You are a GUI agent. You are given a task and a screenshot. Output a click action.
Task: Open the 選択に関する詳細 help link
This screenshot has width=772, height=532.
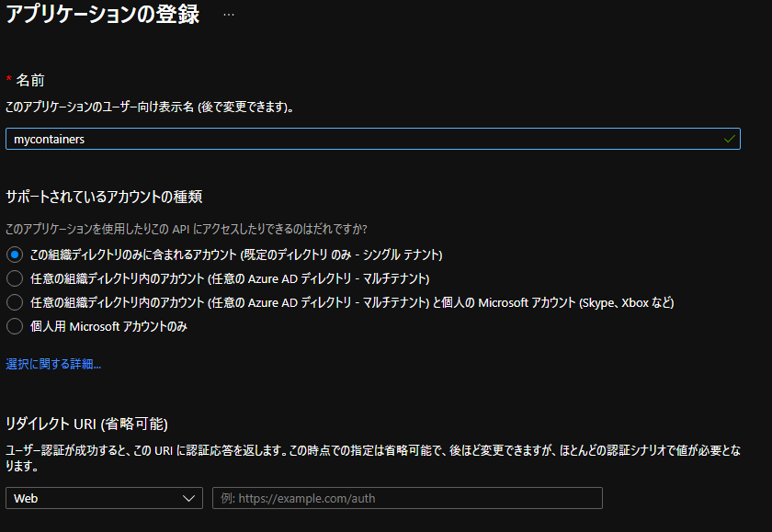[x=53, y=364]
